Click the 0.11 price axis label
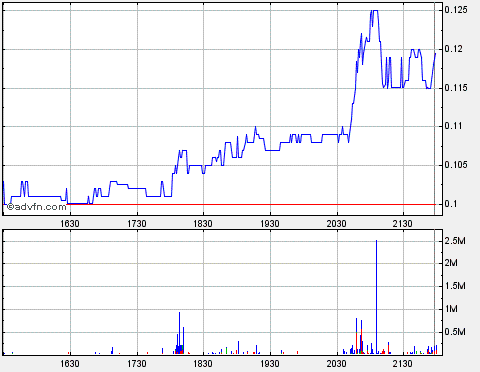The image size is (480, 372). [x=454, y=126]
